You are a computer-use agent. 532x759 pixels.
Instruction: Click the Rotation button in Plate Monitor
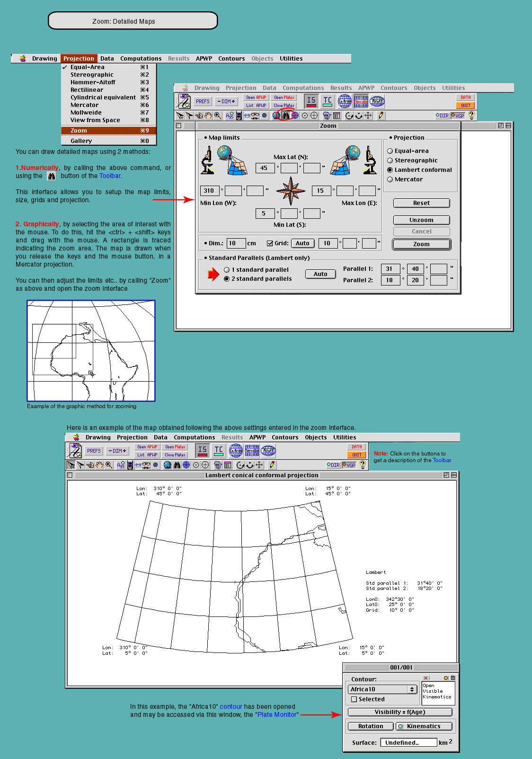(x=371, y=726)
